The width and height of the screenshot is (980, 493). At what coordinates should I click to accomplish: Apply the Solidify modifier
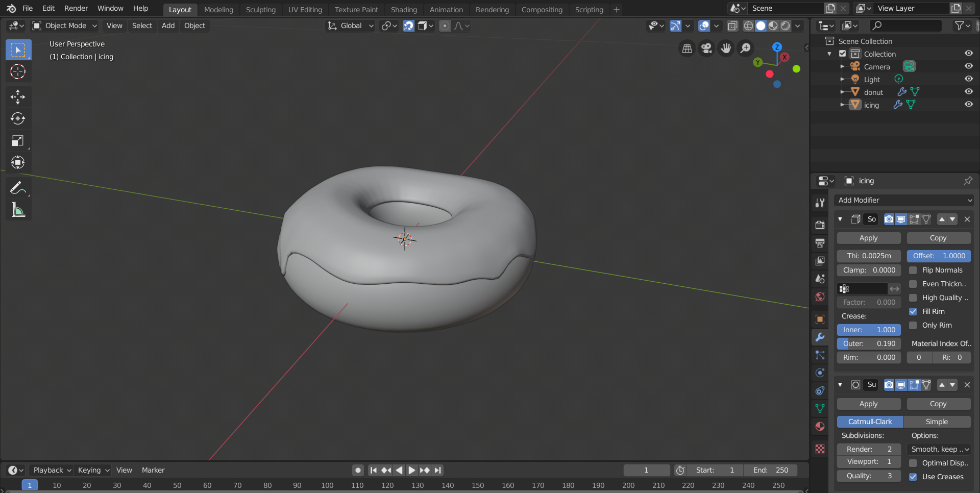click(x=868, y=238)
